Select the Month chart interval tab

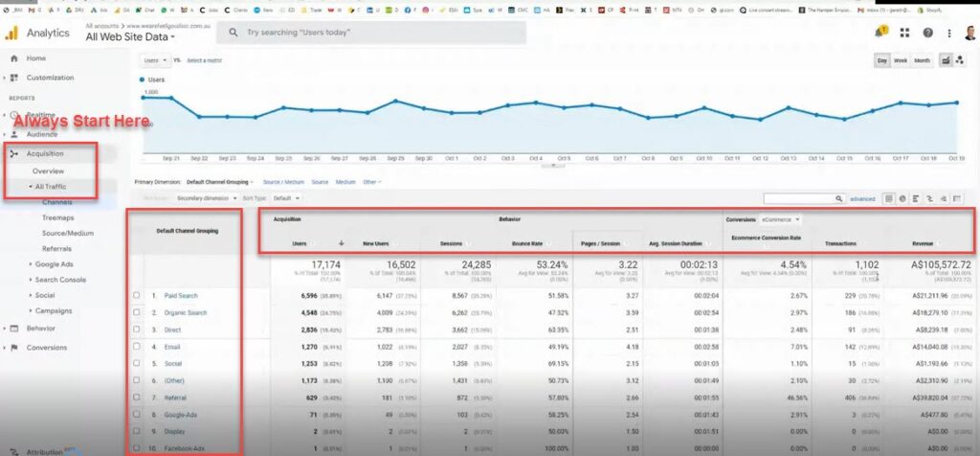(x=922, y=60)
